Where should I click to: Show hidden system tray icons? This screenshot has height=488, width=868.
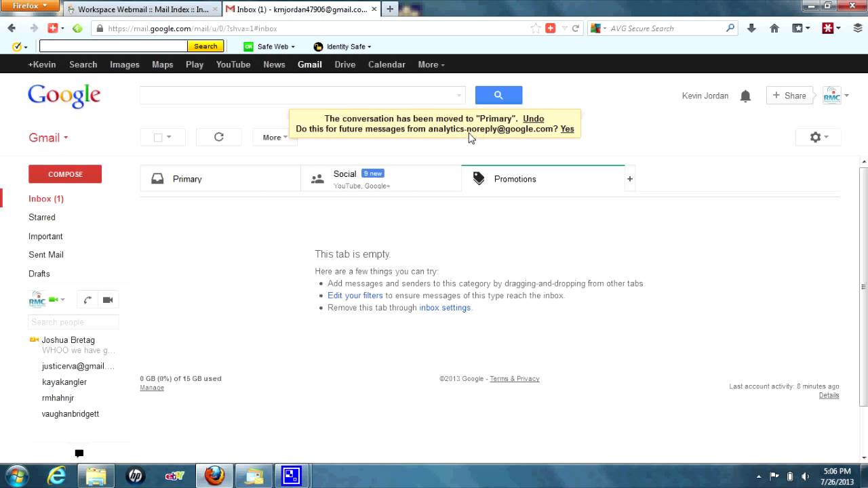(759, 476)
